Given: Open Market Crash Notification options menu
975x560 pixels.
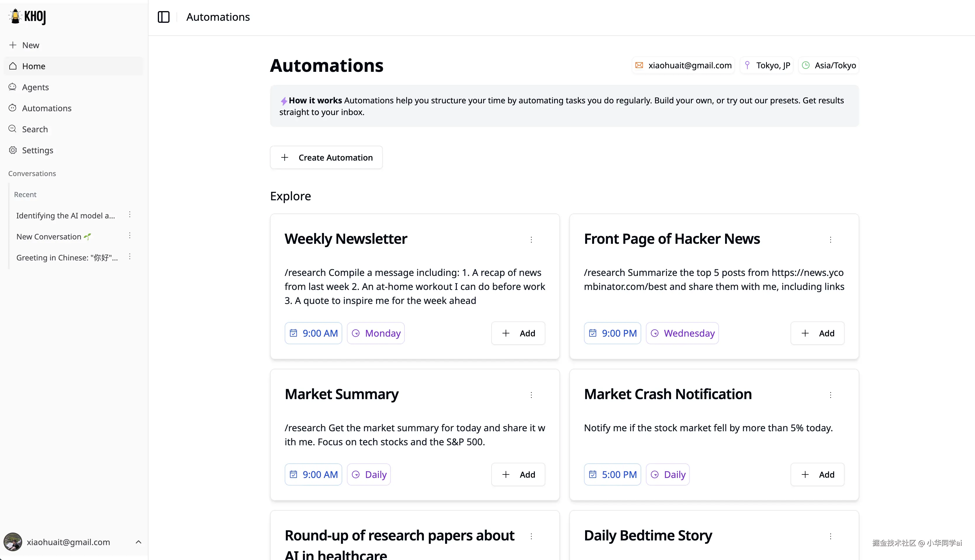Looking at the screenshot, I should tap(830, 395).
